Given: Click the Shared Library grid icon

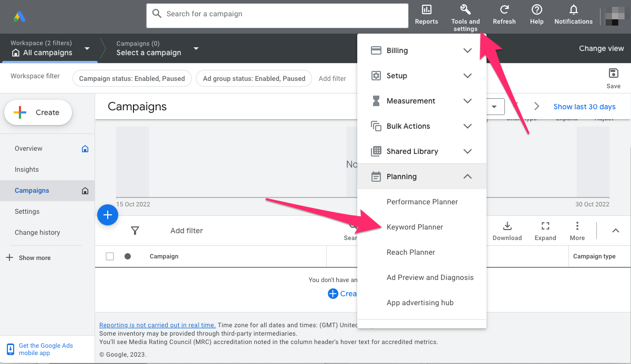Looking at the screenshot, I should click(x=376, y=151).
